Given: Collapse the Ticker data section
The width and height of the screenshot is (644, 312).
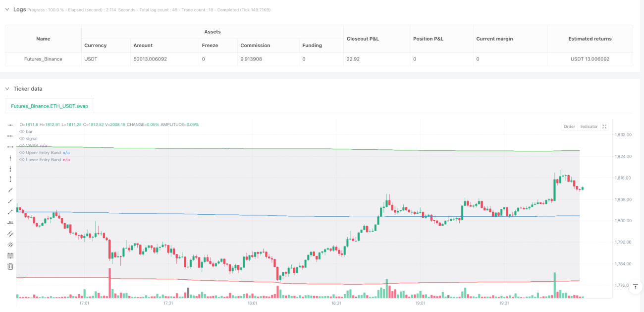Looking at the screenshot, I should pos(7,89).
